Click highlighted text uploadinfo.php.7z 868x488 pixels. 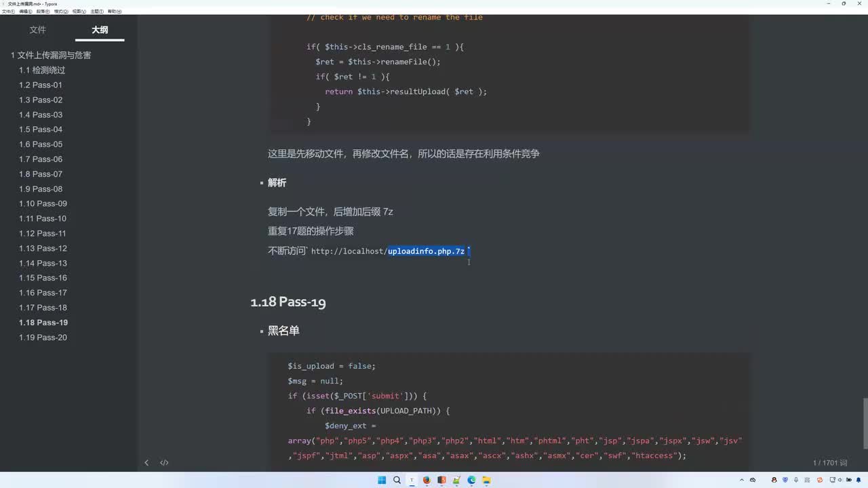[x=426, y=251]
